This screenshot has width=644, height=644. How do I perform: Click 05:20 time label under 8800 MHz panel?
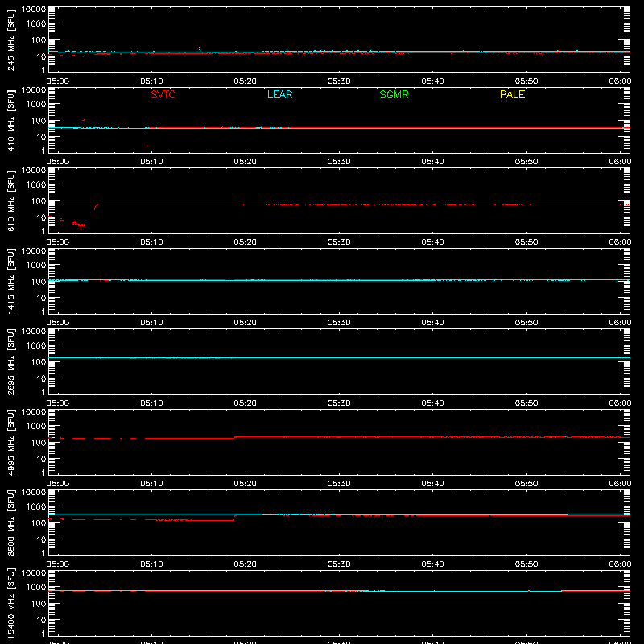[246, 564]
